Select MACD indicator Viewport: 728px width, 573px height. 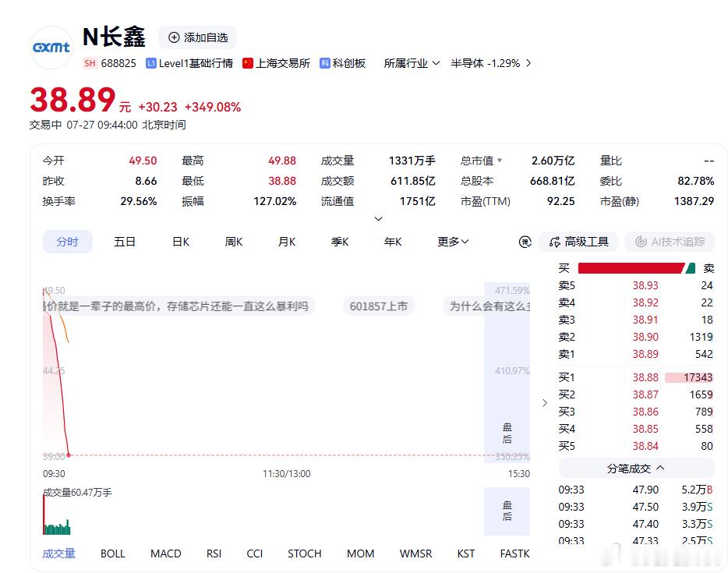[166, 554]
